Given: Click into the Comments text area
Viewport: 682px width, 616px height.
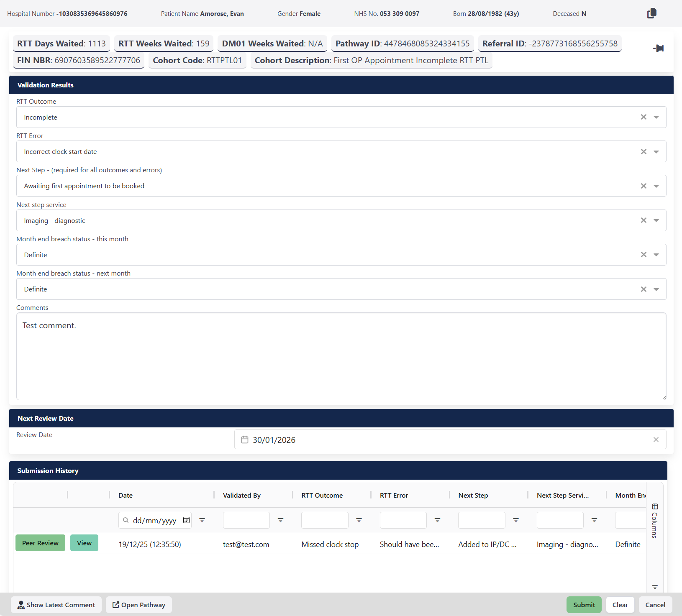Looking at the screenshot, I should point(341,356).
